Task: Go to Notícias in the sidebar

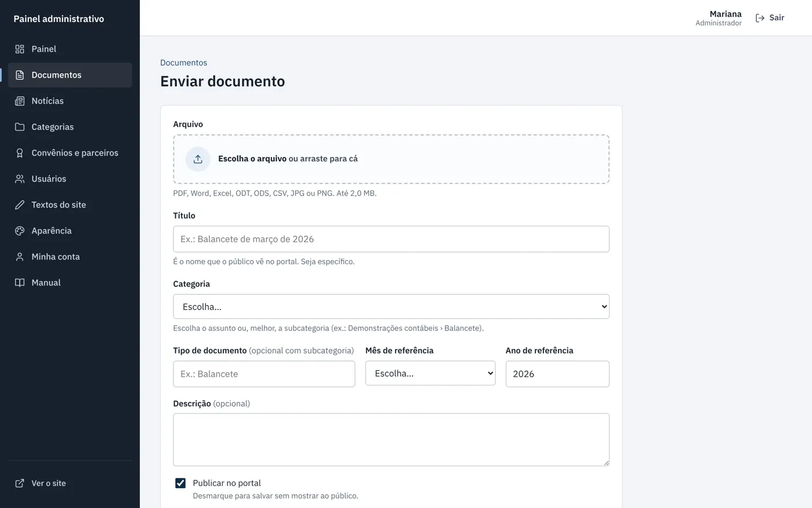Action: (x=70, y=101)
